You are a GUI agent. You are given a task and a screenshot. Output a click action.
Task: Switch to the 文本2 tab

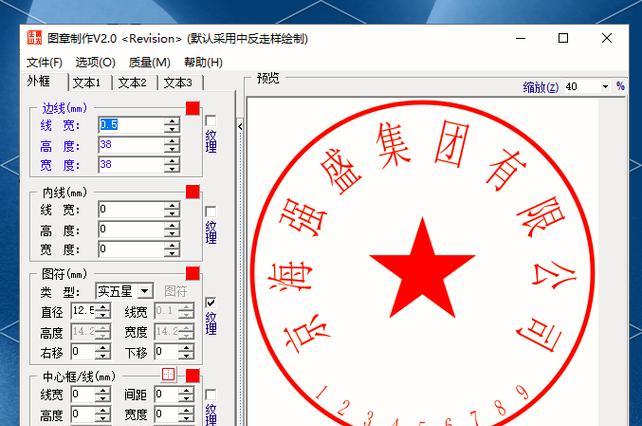(x=132, y=83)
